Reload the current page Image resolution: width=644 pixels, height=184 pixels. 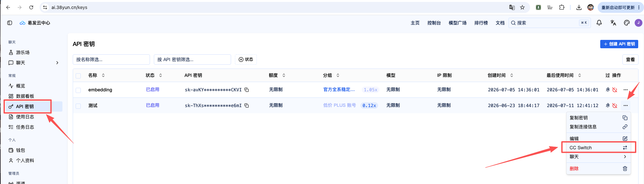click(31, 7)
